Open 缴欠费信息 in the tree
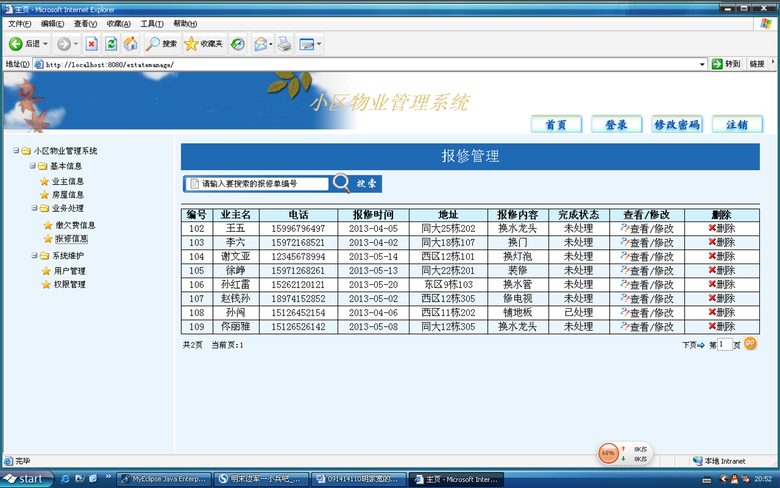 pyautogui.click(x=75, y=225)
